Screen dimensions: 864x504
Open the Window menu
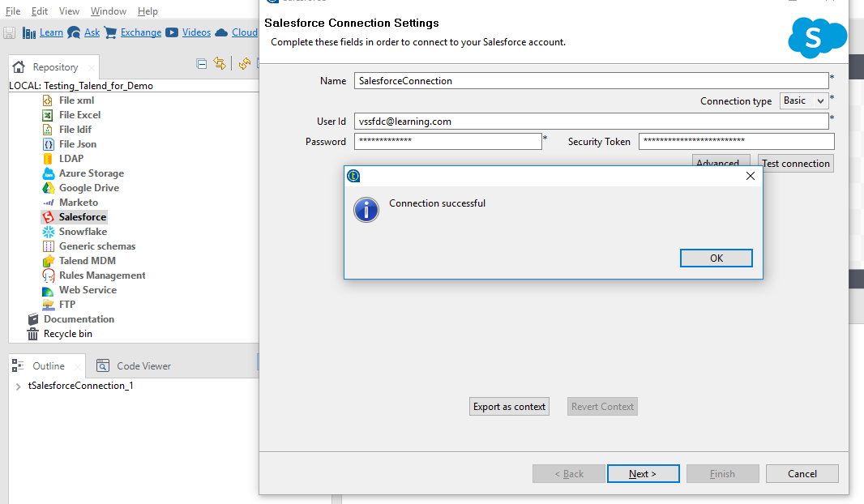click(x=108, y=11)
